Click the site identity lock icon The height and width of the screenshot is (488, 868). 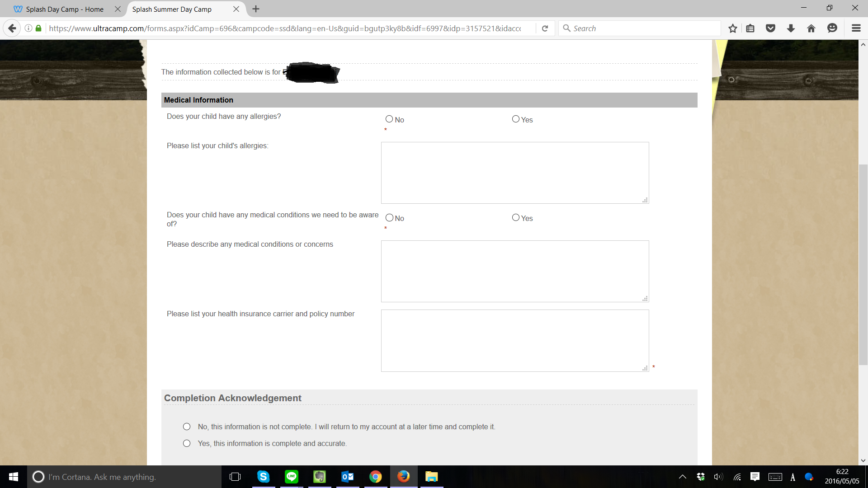tap(38, 28)
